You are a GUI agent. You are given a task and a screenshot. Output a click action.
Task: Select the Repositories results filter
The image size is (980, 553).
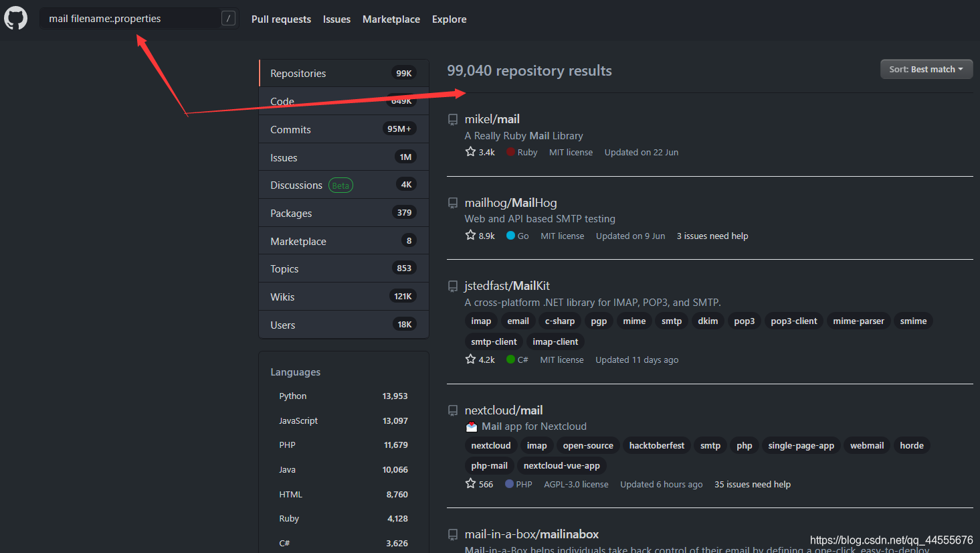(x=344, y=74)
